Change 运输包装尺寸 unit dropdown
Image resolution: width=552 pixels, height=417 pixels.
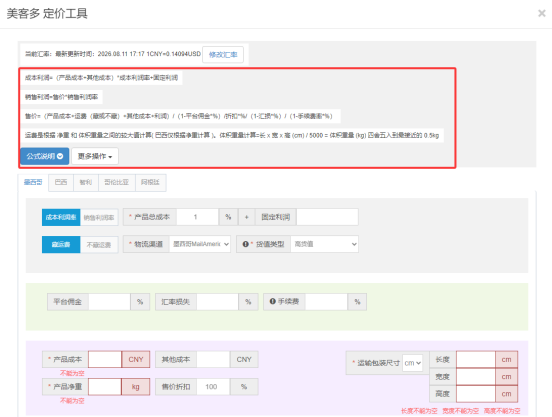(x=413, y=363)
